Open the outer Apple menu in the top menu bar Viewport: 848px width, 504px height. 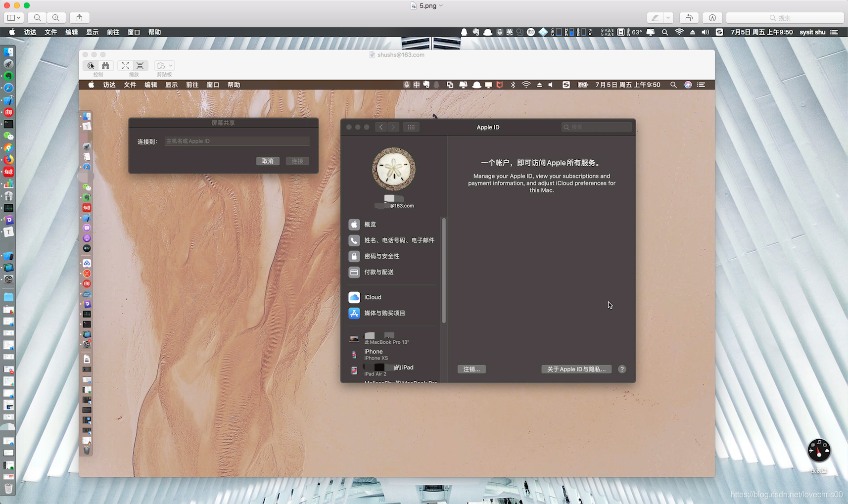[12, 32]
